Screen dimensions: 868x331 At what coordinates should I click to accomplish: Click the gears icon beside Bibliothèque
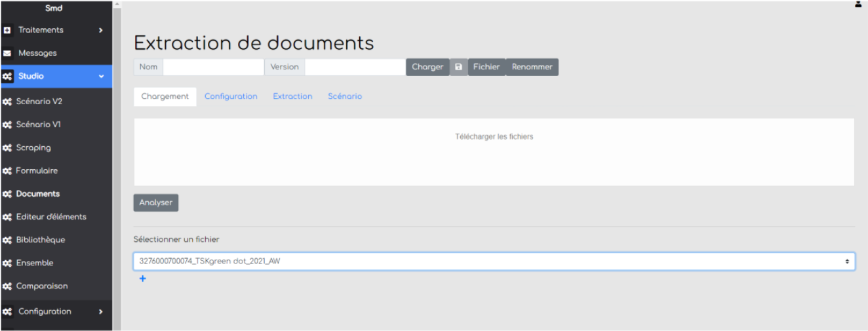tap(8, 240)
